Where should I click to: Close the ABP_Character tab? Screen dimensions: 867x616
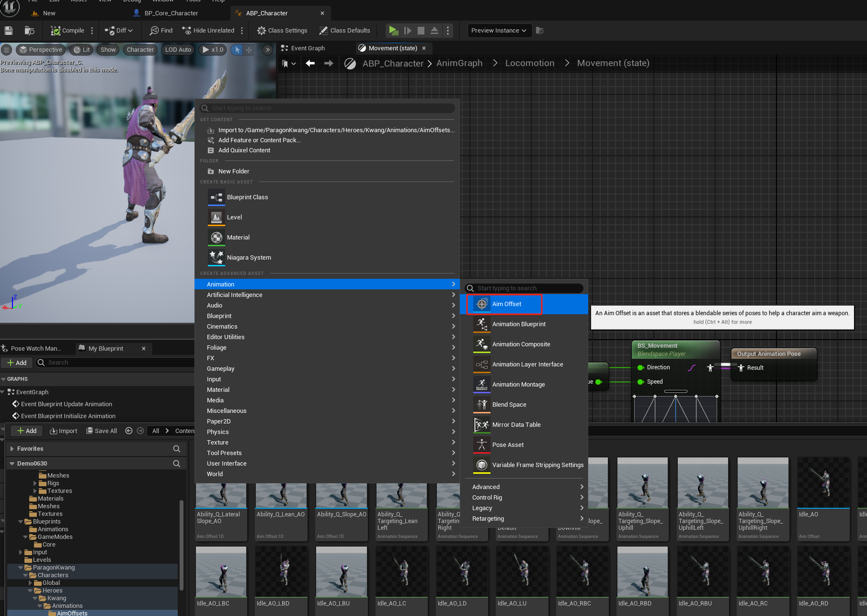coord(322,13)
